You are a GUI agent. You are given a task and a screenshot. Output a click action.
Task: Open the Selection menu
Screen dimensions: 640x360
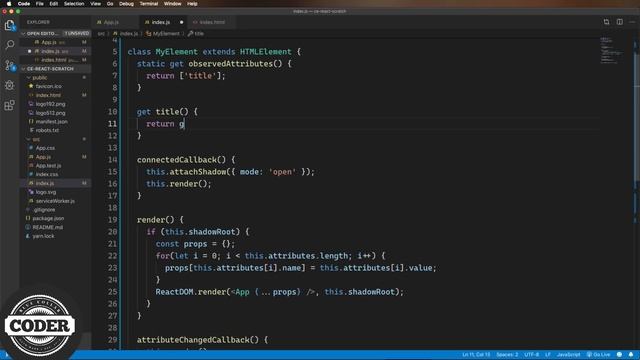point(74,4)
